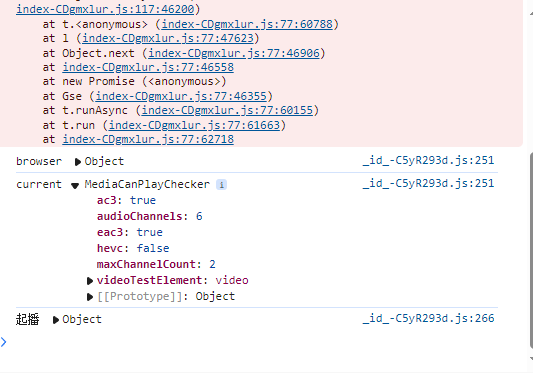Follow t.runAsync link 77:60155
Image resolution: width=533 pixels, height=373 pixels.
coord(227,110)
